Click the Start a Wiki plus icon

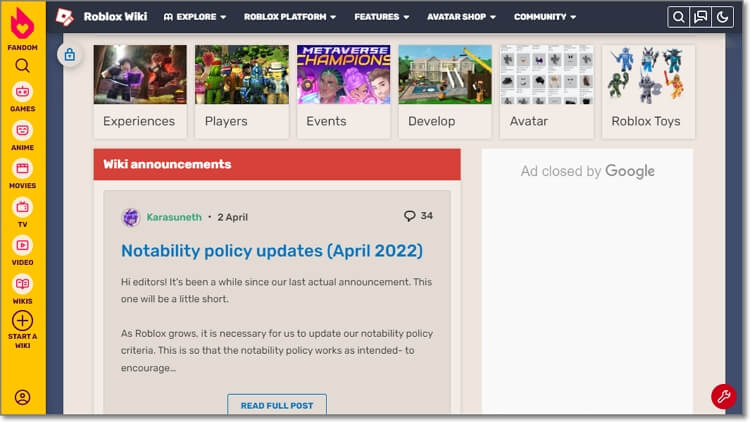(22, 321)
